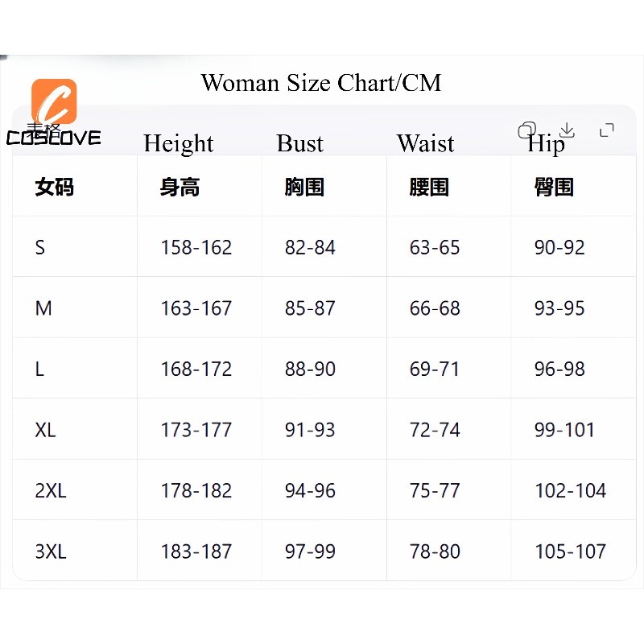
Task: Click the Woman Size Chart/CM title
Action: coord(321,83)
